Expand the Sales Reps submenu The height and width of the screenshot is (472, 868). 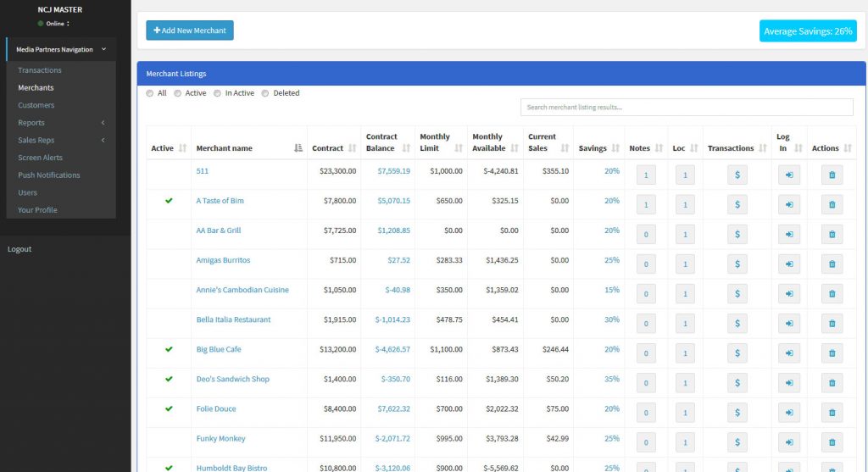pos(61,140)
